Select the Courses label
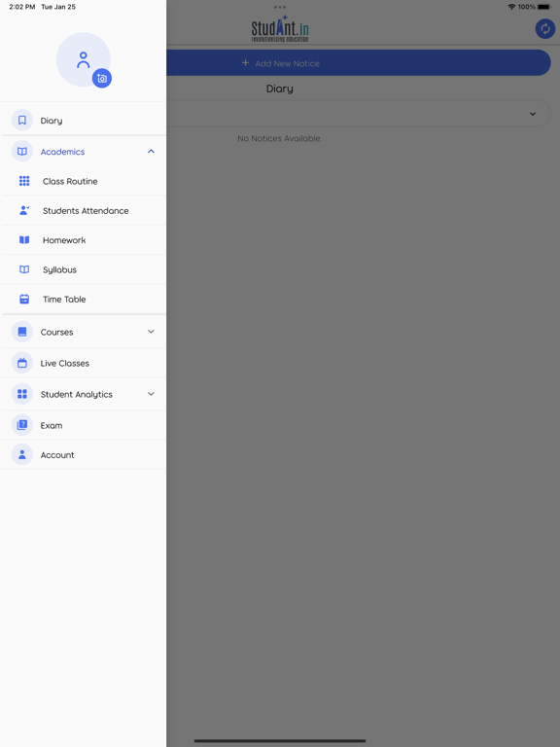 tap(56, 332)
